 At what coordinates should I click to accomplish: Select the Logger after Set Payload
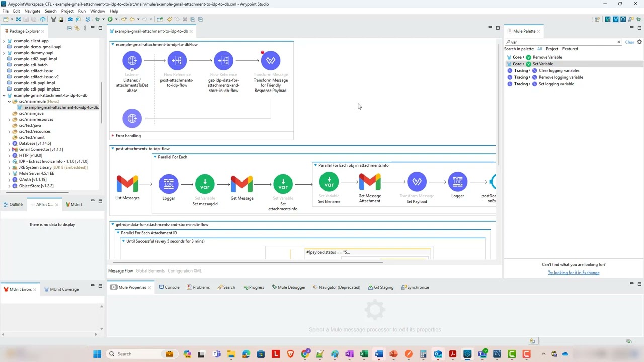[457, 182]
